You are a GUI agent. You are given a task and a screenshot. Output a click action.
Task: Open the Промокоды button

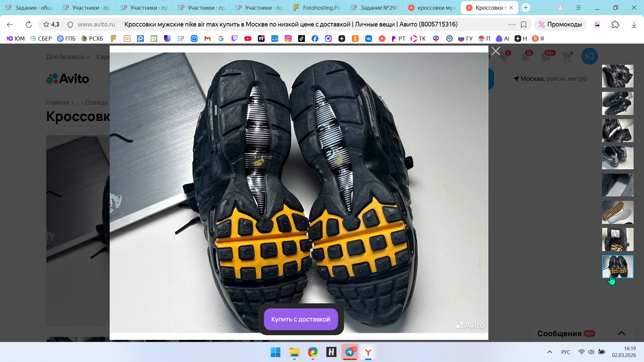click(x=560, y=24)
